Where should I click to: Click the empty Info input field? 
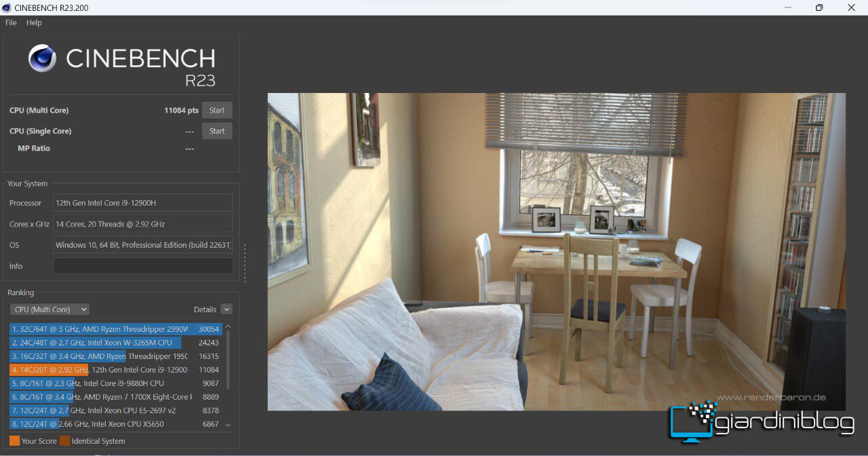[142, 266]
